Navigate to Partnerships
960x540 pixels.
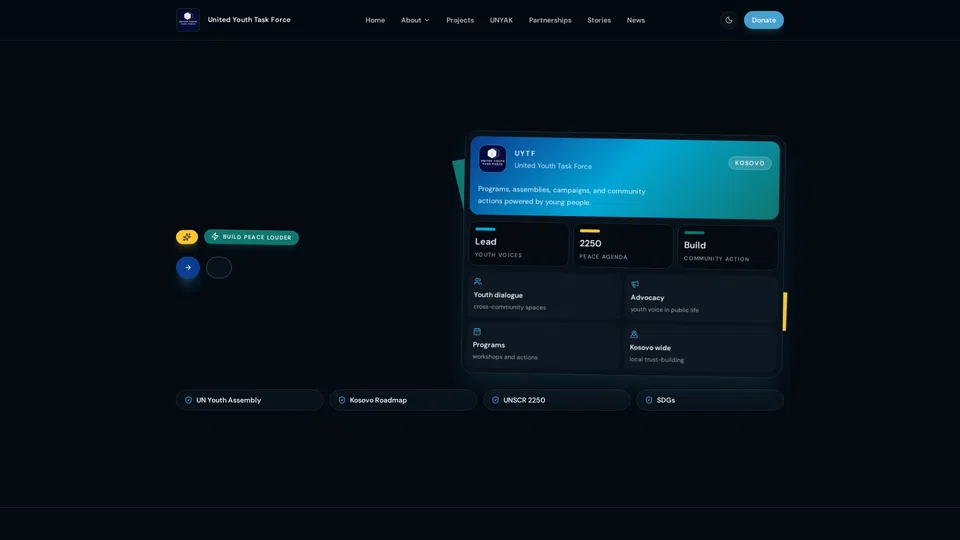(x=550, y=20)
